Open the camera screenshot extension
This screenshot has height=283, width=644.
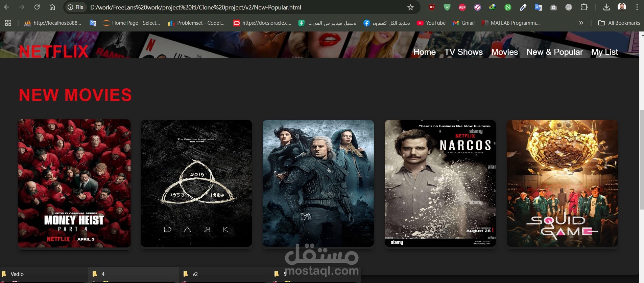(553, 7)
